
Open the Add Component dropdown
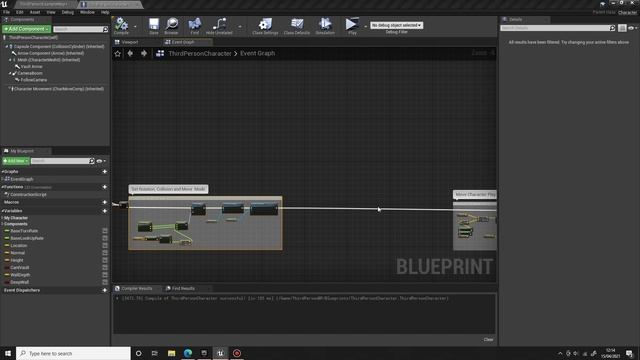point(27,29)
